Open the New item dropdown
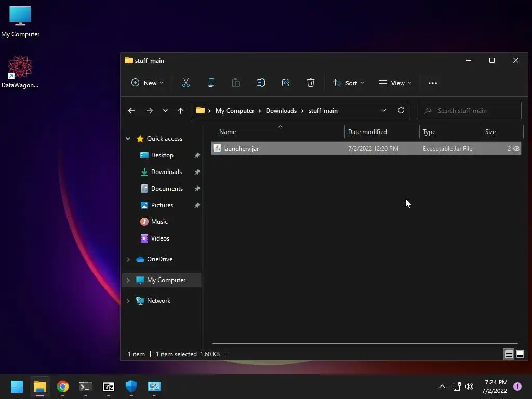Image resolution: width=532 pixels, height=399 pixels. (x=148, y=83)
